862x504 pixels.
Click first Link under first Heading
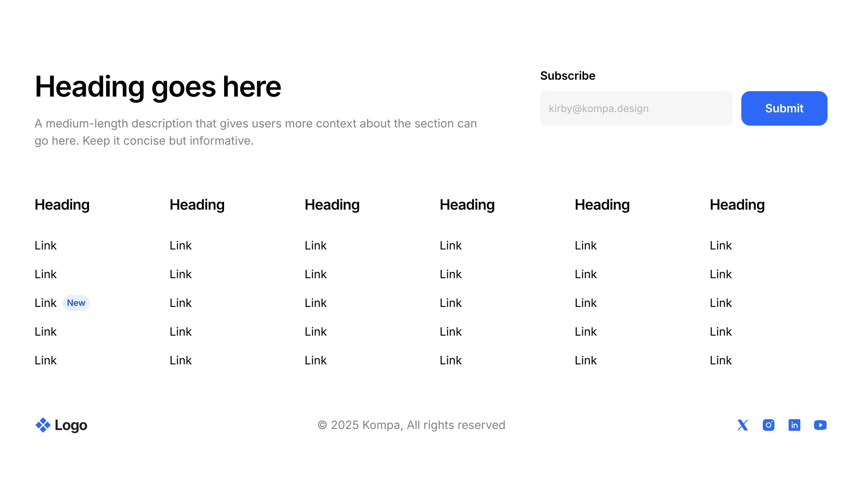pyautogui.click(x=46, y=246)
